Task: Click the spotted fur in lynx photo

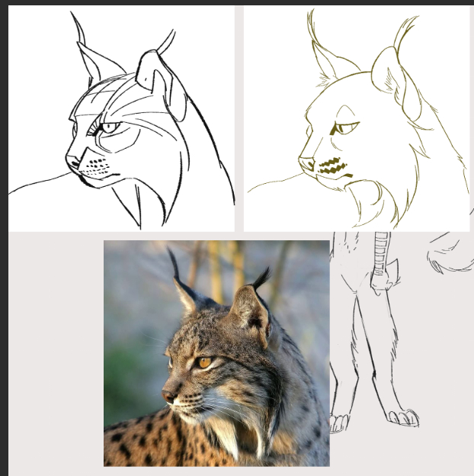Action: coord(145,446)
